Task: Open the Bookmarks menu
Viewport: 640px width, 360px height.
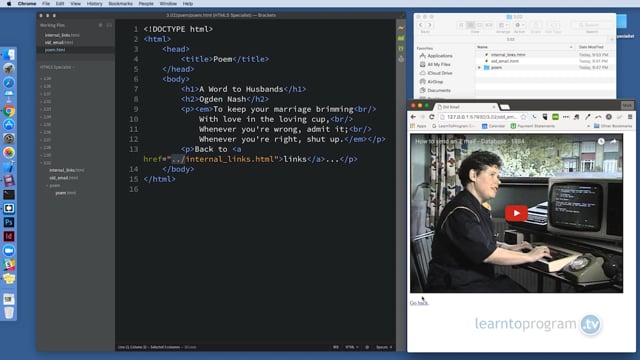Action: [x=120, y=4]
